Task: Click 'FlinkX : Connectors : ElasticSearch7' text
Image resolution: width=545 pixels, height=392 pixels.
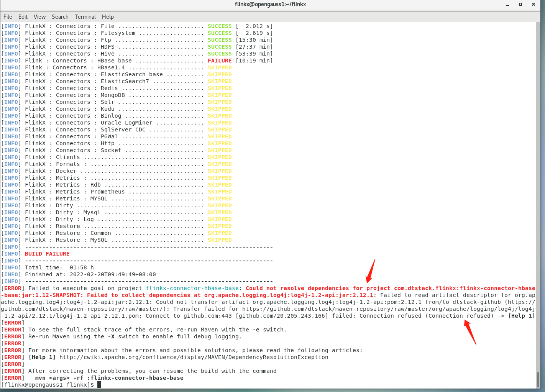Action: (x=87, y=81)
